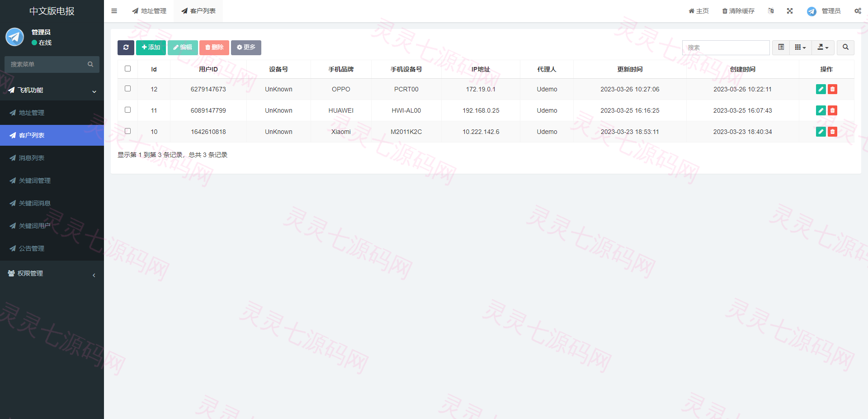Open the settings gears icon
Viewport: 868px width, 419px height.
point(858,11)
